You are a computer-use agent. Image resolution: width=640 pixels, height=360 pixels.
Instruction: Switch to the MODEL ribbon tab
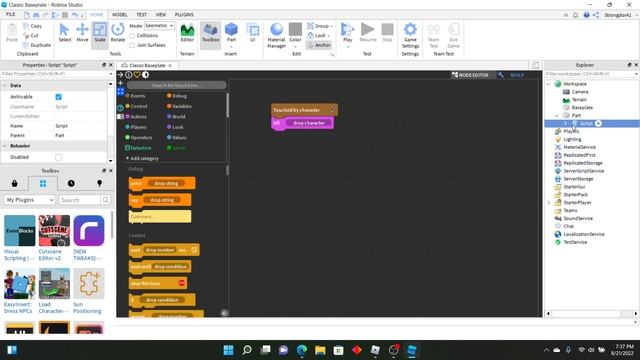(x=120, y=15)
